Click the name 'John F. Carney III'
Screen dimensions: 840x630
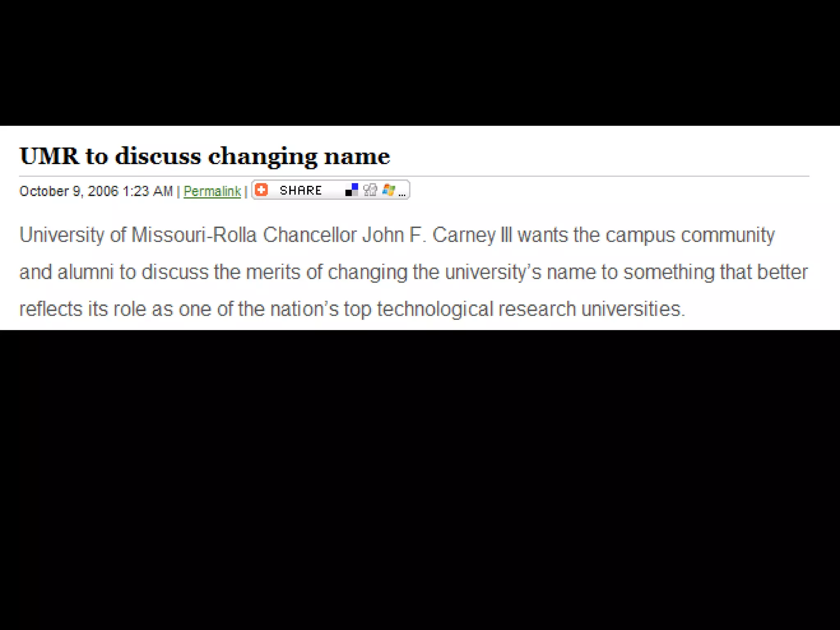pyautogui.click(x=437, y=235)
